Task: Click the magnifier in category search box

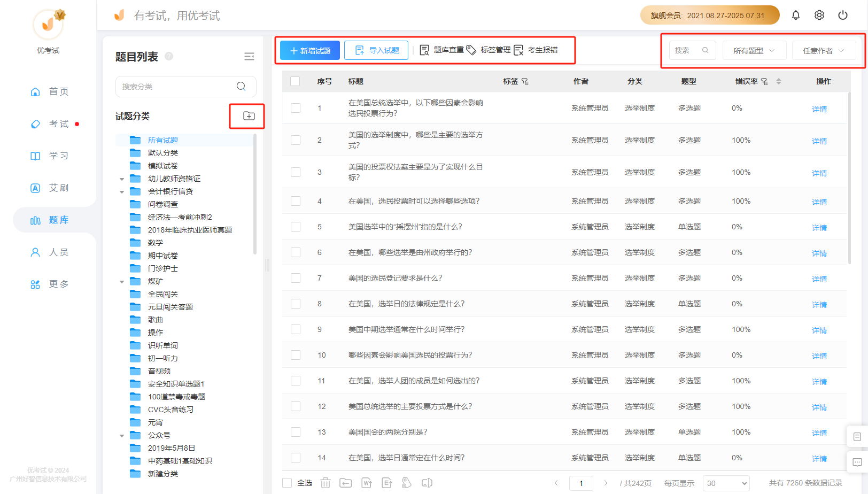Action: (x=241, y=86)
